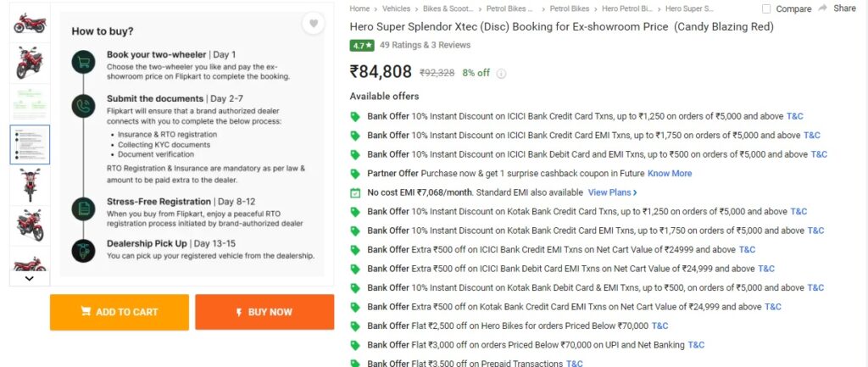Click the phone icon beside Submit the documents
The image size is (868, 367).
[x=84, y=106]
